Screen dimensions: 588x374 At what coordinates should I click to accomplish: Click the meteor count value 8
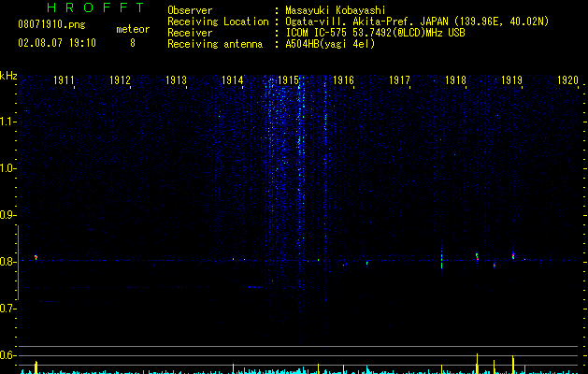coord(133,43)
